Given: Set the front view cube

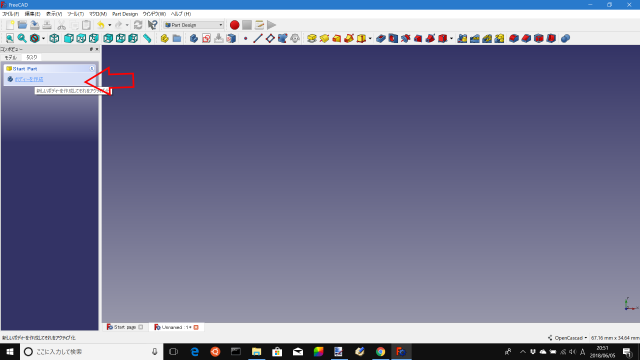Looking at the screenshot, I should click(x=69, y=38).
